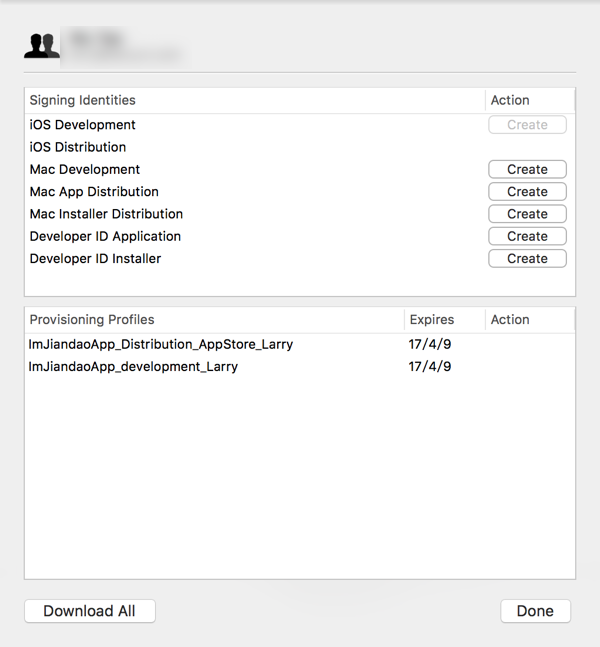This screenshot has height=647, width=600.
Task: Click the Action header in profiles table
Action: click(510, 320)
